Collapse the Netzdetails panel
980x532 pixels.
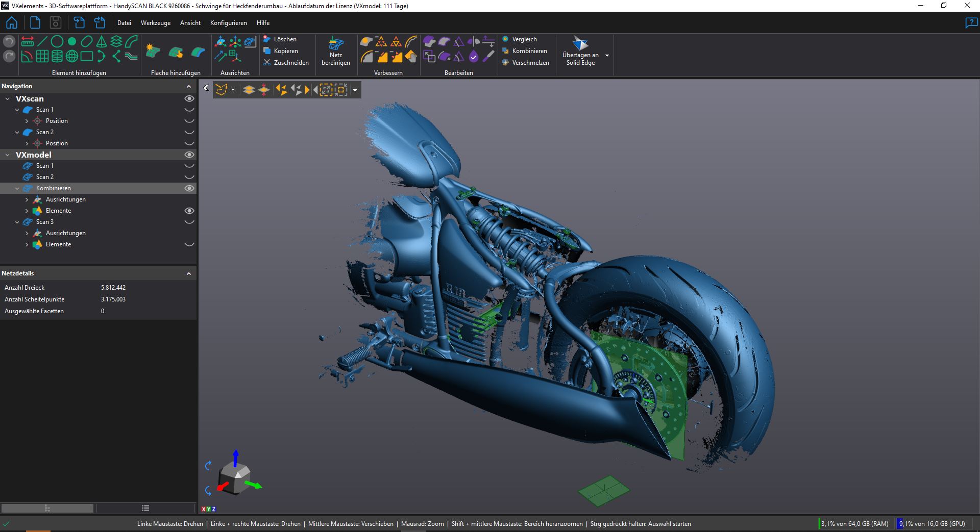[189, 273]
